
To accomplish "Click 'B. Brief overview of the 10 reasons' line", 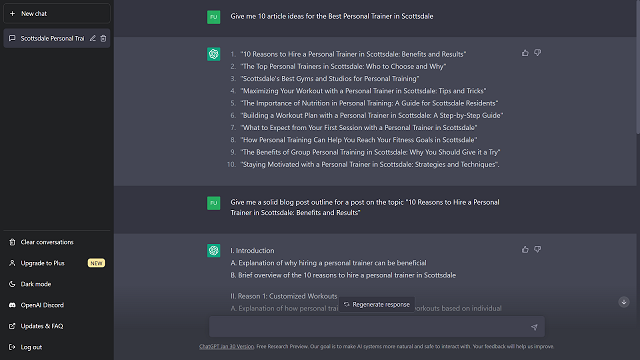I will [343, 275].
